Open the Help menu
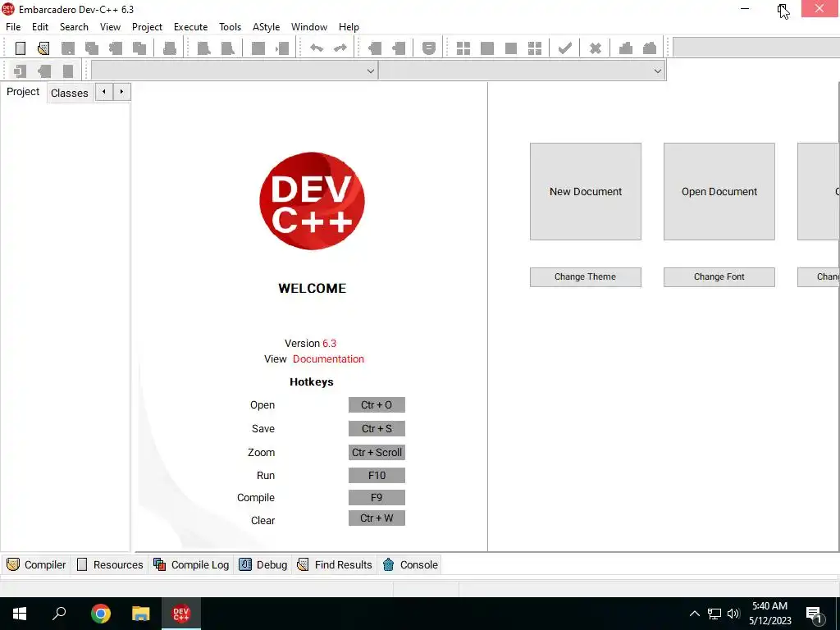 pos(349,27)
